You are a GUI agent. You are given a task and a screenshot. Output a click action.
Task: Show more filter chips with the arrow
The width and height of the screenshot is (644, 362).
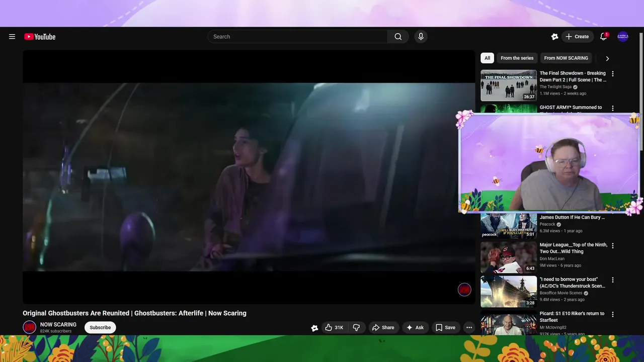[607, 58]
